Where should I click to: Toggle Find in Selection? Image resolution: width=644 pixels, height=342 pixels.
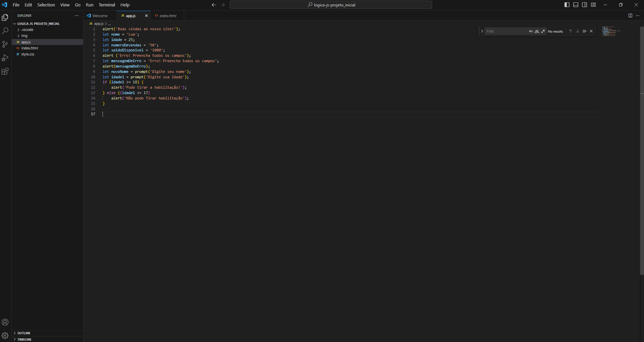coord(584,31)
